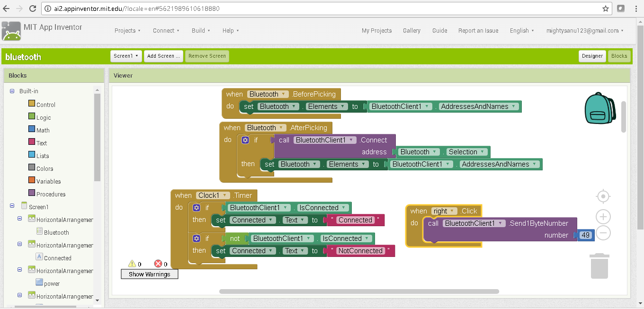Image resolution: width=644 pixels, height=309 pixels.
Task: Open the English language menu
Action: 522,31
